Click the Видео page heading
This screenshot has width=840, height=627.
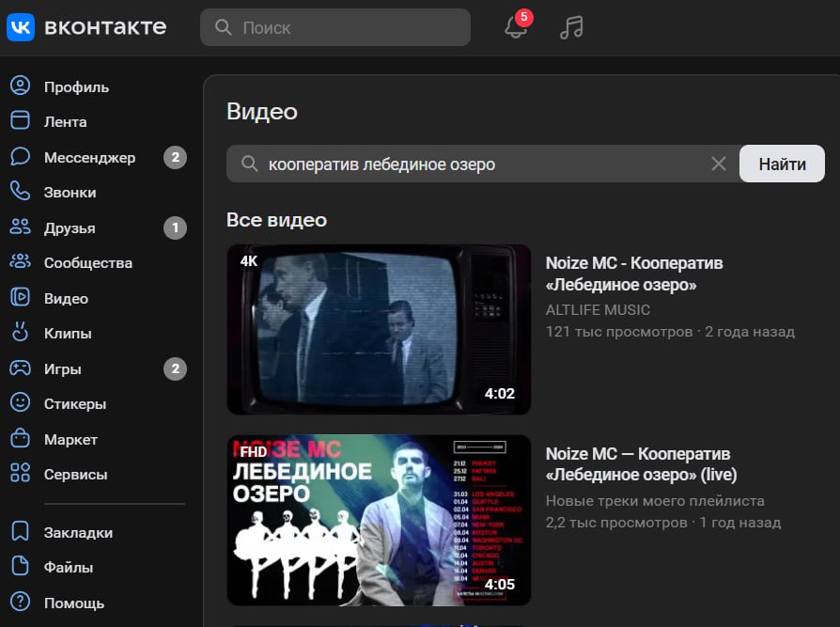(x=262, y=112)
